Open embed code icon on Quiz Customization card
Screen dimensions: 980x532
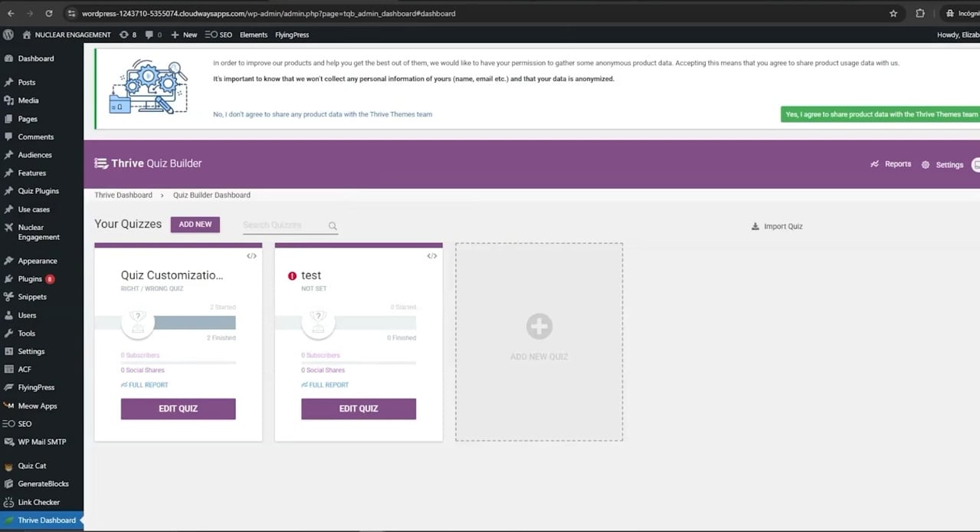pos(251,256)
